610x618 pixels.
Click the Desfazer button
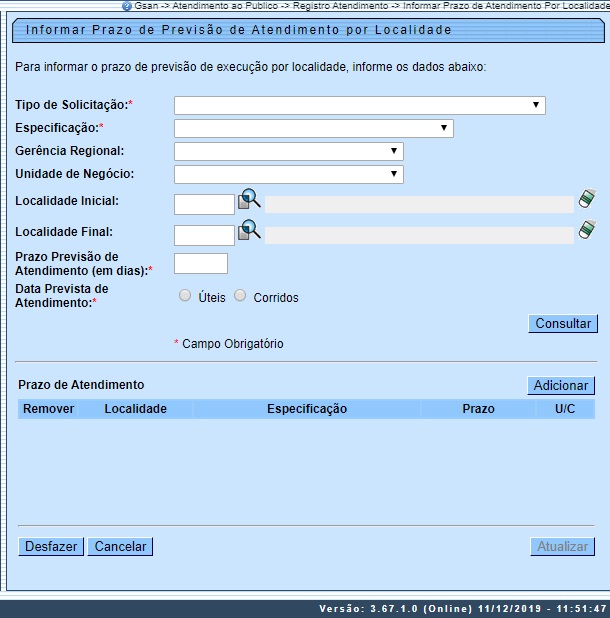pyautogui.click(x=51, y=547)
